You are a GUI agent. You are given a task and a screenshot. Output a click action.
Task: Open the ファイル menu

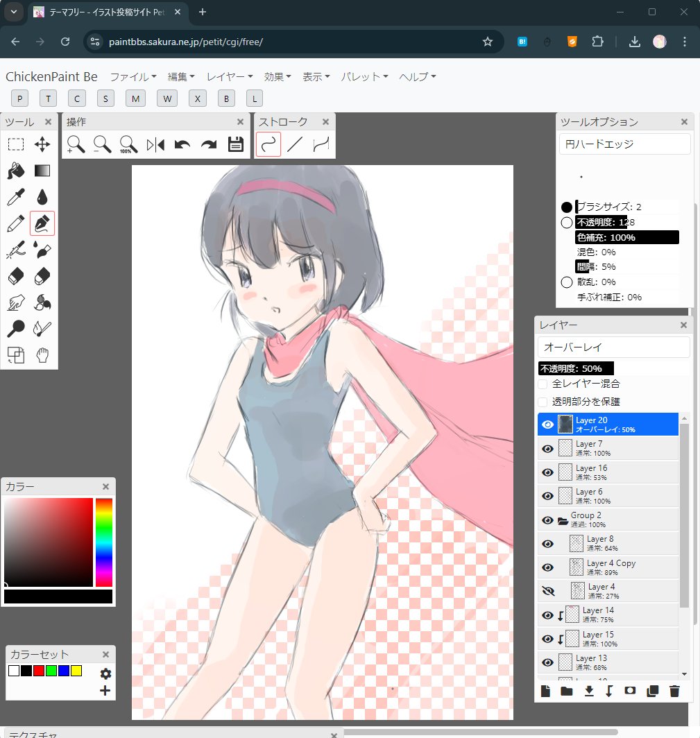133,76
